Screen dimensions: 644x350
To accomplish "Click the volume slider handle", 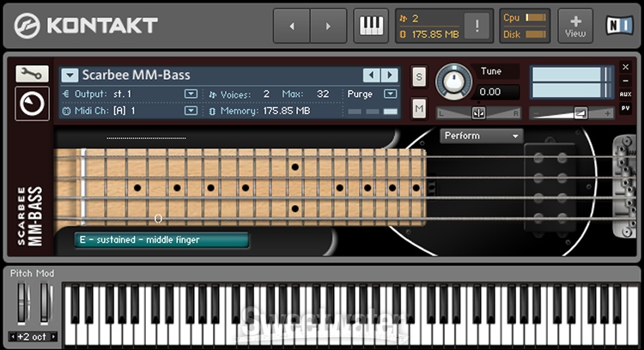I will click(580, 113).
